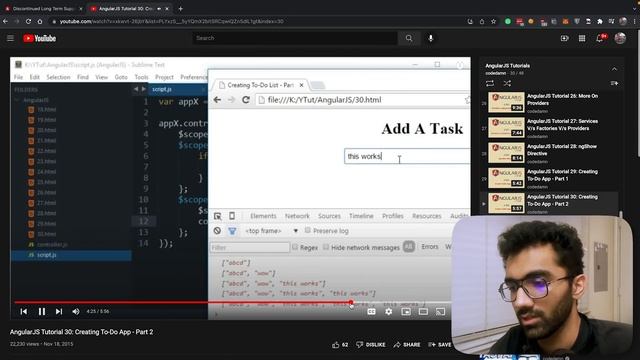Screen dimensions: 640x360
Task: Open AngularJS Tutorial 28 ngShow Directive
Action: [x=549, y=153]
